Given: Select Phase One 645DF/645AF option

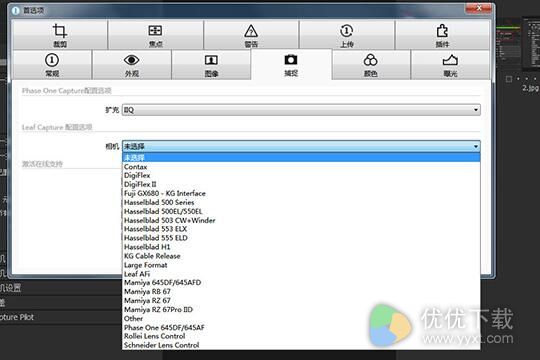Looking at the screenshot, I should (301, 327).
